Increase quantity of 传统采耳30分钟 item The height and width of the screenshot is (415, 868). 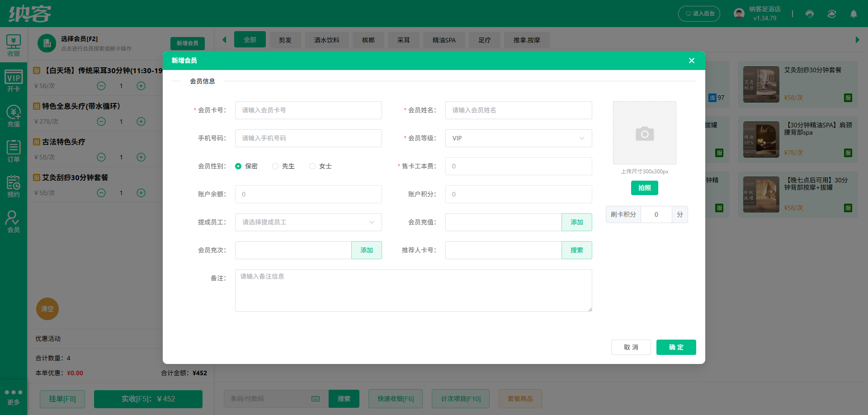tap(141, 86)
